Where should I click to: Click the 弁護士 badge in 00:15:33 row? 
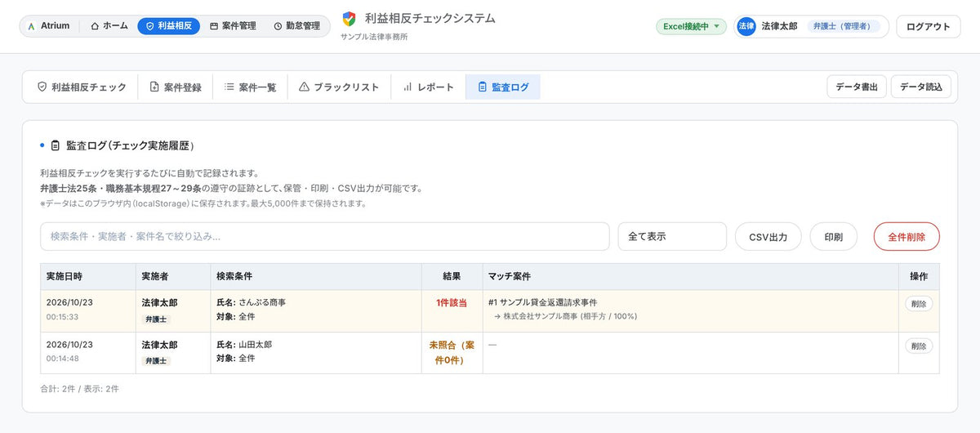156,319
